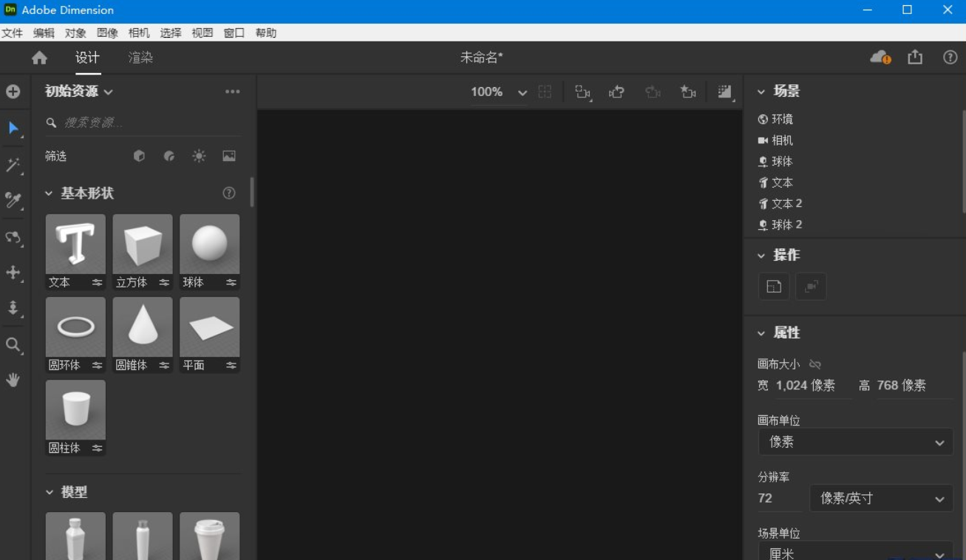Switch to the 渲染 tab

(140, 57)
